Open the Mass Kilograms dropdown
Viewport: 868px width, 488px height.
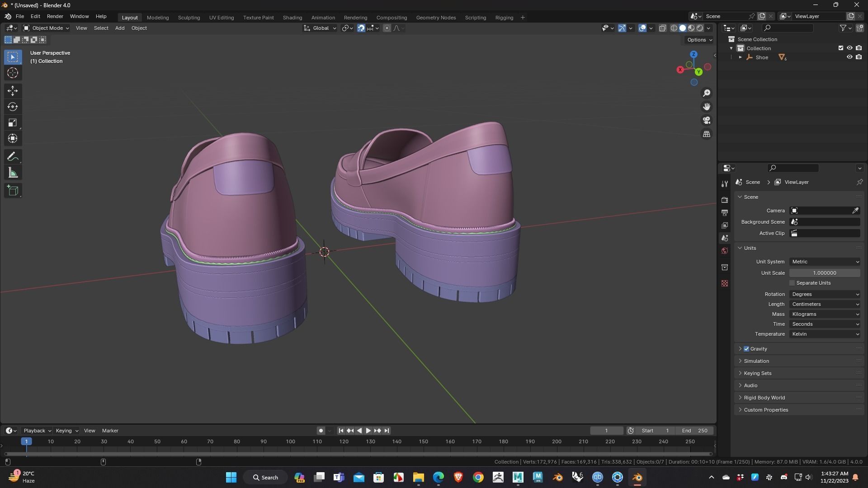point(825,314)
